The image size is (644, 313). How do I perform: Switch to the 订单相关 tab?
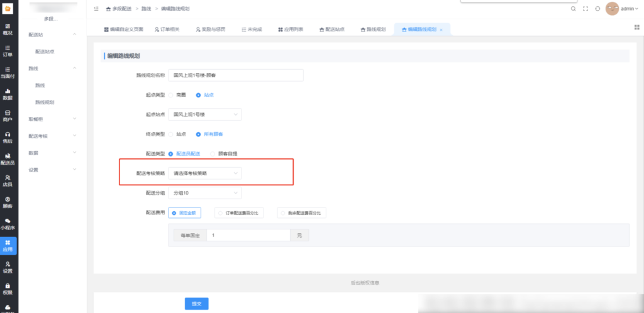[x=167, y=30]
